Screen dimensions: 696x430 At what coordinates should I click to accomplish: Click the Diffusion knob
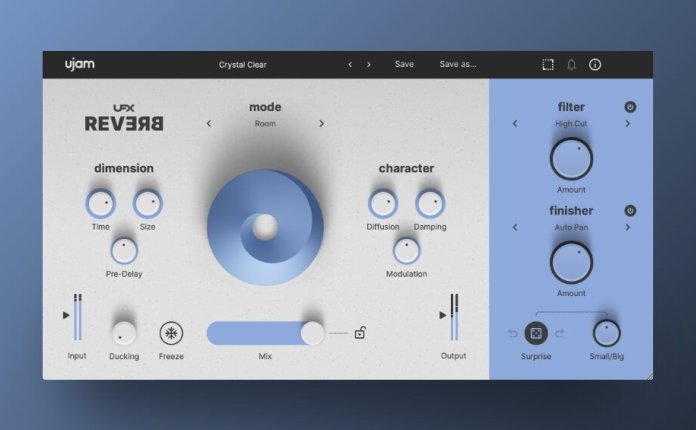[x=383, y=204]
